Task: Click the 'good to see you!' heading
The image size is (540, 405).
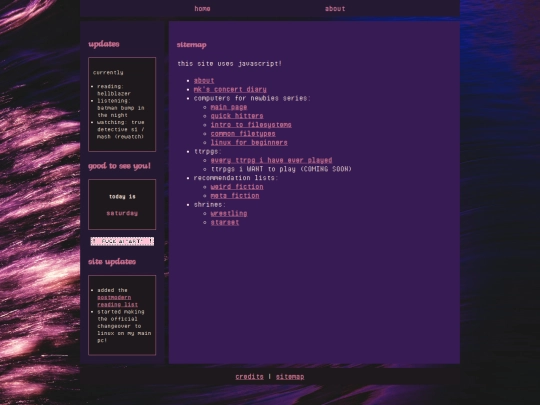Action: 120,166
